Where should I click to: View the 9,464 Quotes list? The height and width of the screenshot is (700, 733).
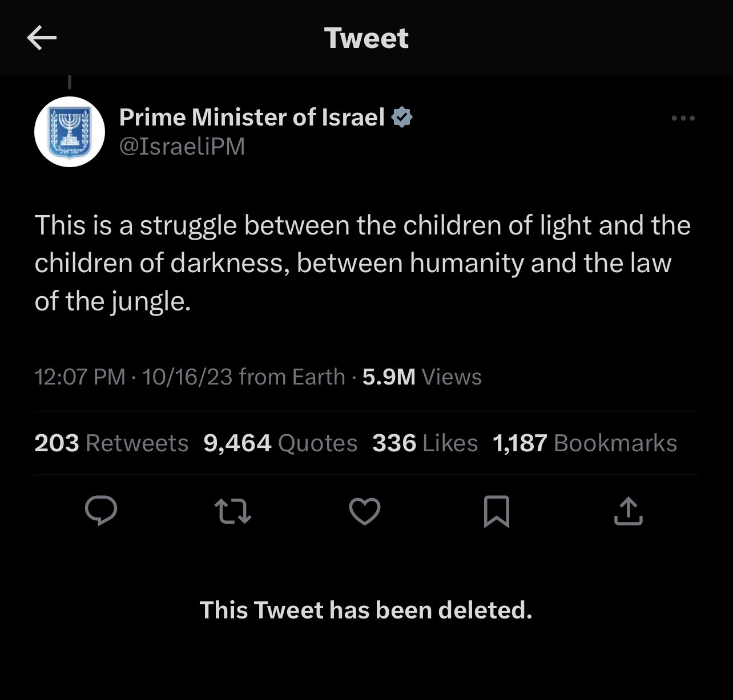pos(280,443)
